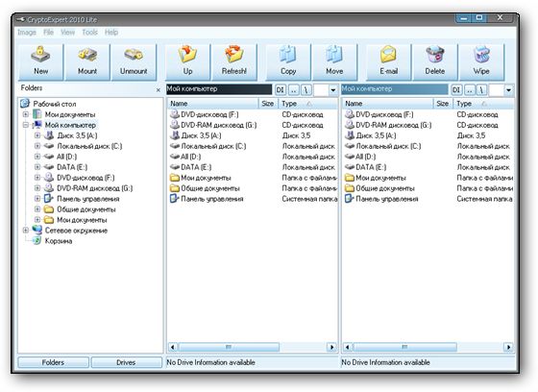The height and width of the screenshot is (392, 538).
Task: Click the Wipe toolbar icon
Action: pos(481,61)
